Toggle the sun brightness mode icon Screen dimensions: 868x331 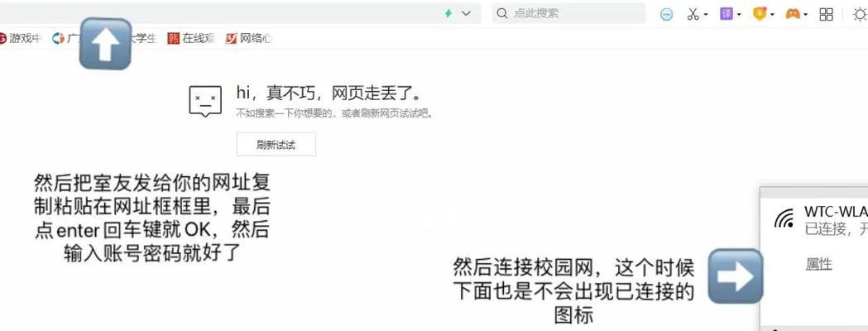pyautogui.click(x=861, y=14)
